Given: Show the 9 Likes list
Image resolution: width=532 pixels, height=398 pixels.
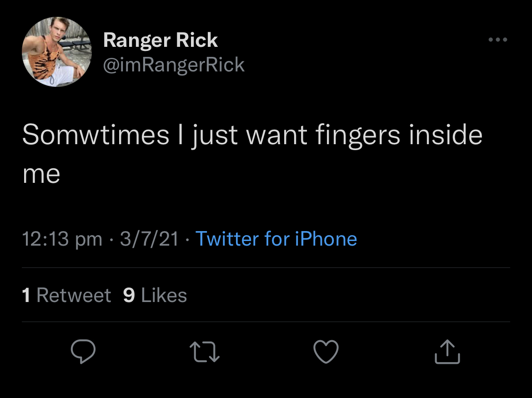Looking at the screenshot, I should (155, 295).
